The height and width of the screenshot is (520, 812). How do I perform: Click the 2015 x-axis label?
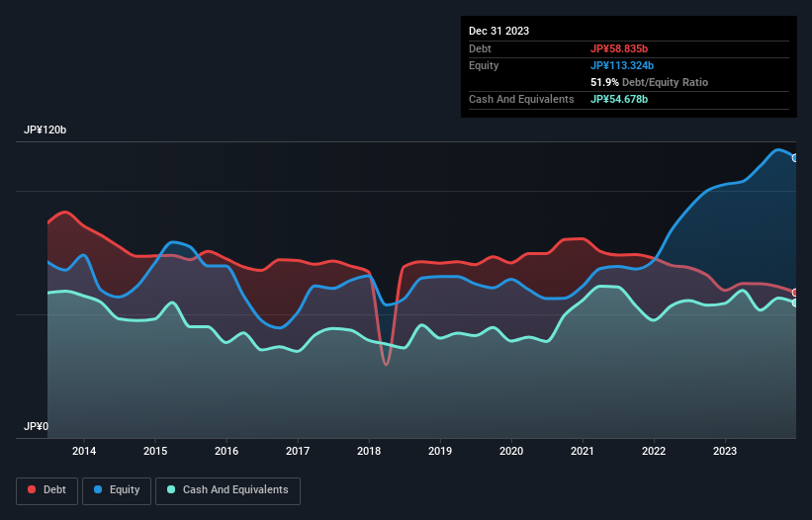(x=155, y=451)
